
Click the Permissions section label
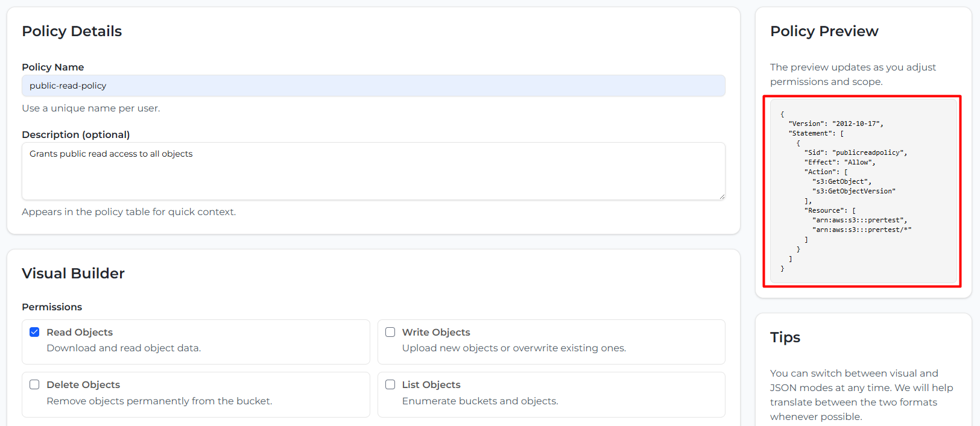(x=52, y=307)
